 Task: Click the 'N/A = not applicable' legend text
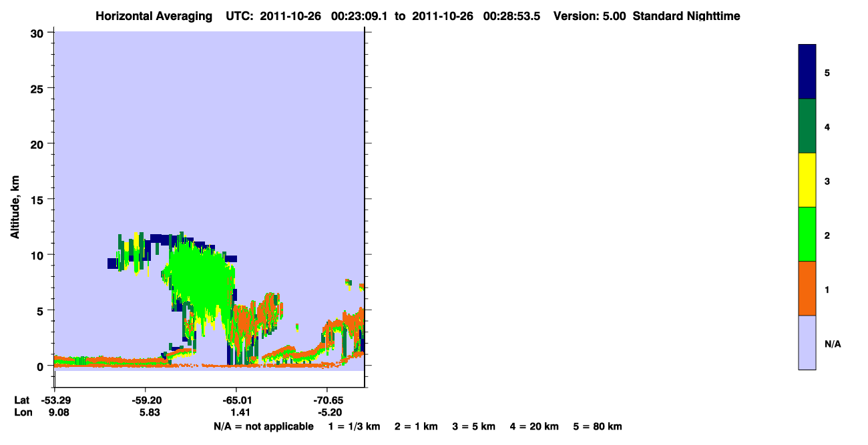point(263,426)
